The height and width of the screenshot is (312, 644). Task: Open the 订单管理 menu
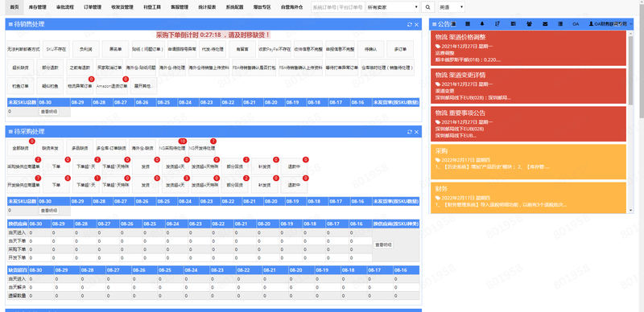point(93,7)
